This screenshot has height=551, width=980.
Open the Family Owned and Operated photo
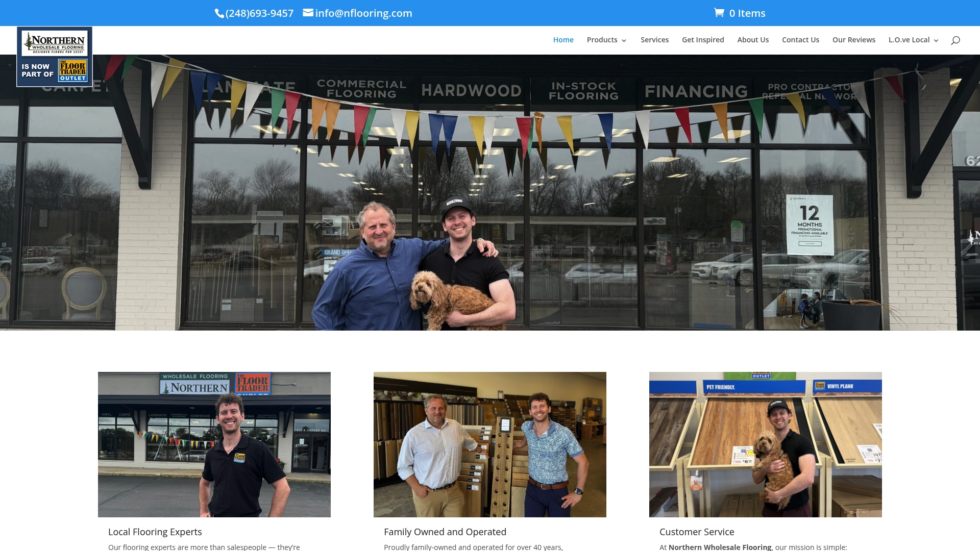click(490, 444)
